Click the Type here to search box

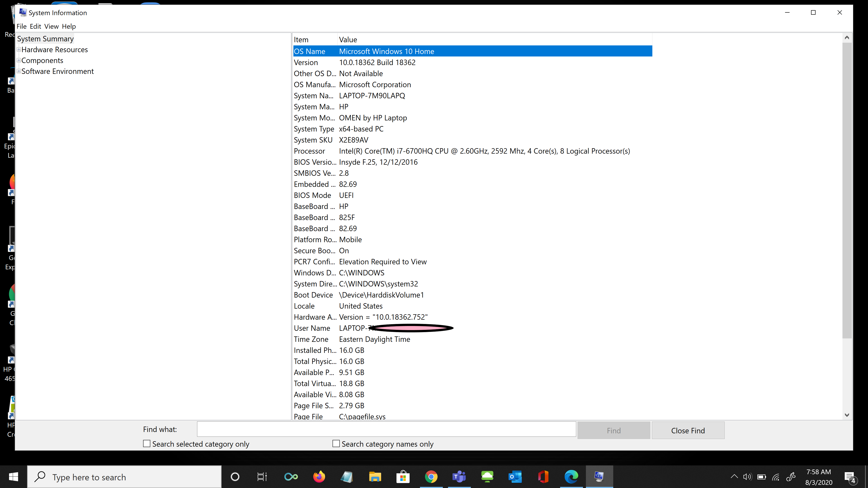coord(124,476)
